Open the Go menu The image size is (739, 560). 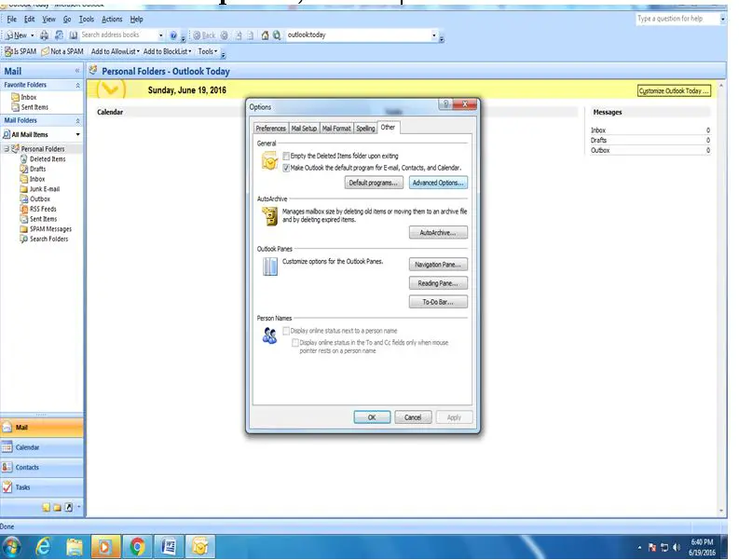click(67, 20)
